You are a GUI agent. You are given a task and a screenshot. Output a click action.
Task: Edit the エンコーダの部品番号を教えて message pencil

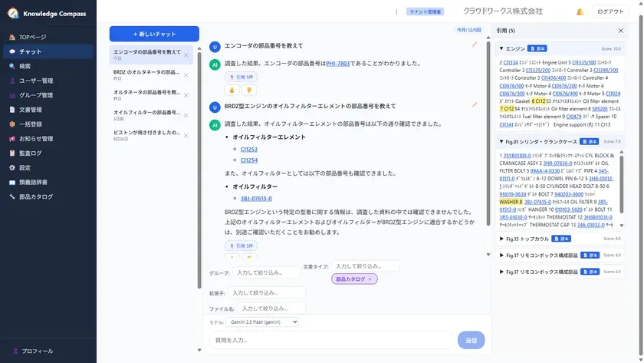coord(475,44)
